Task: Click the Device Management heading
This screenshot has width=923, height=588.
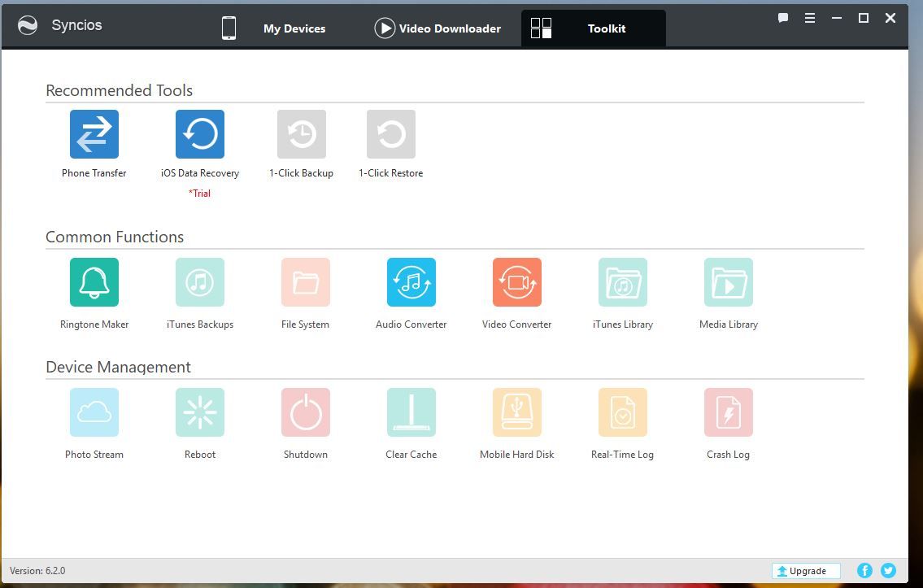Action: tap(118, 367)
